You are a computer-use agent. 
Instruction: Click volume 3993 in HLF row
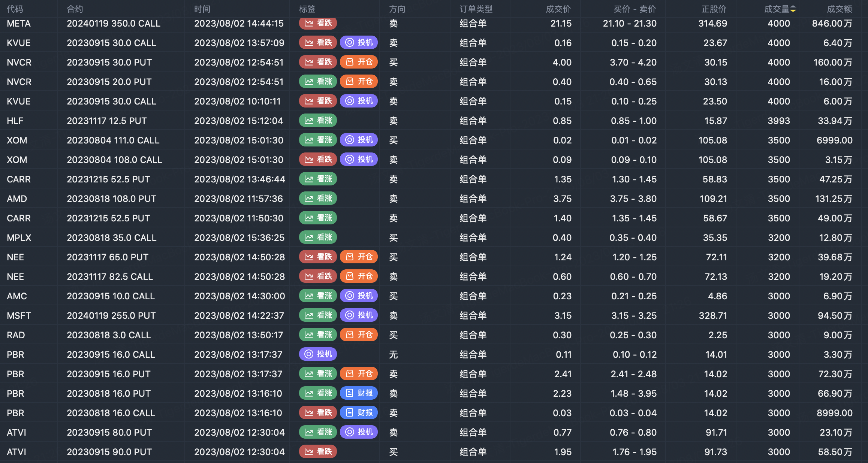coord(779,121)
